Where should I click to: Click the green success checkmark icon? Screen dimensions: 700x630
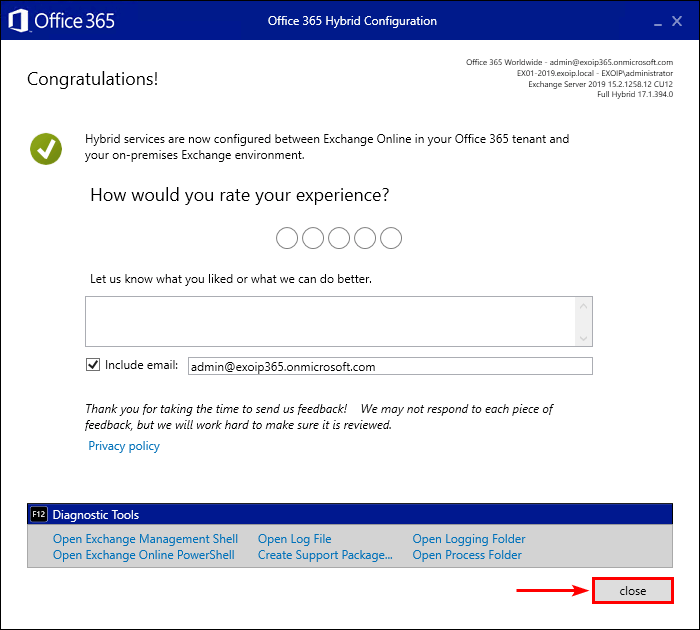click(46, 149)
